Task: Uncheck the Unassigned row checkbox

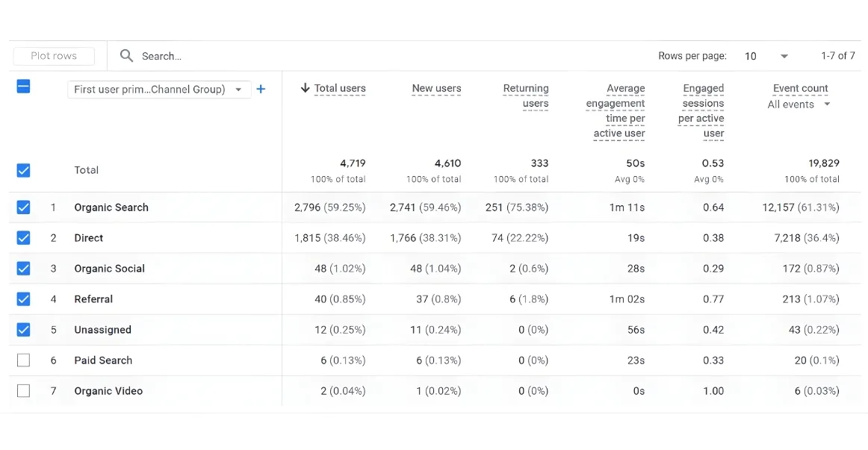Action: coord(23,330)
